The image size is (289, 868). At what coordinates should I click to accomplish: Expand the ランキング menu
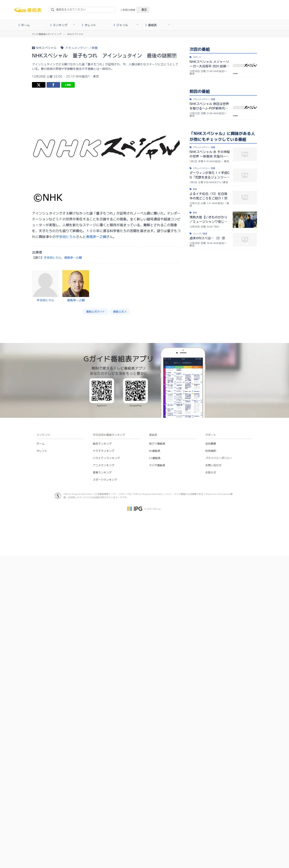62,25
